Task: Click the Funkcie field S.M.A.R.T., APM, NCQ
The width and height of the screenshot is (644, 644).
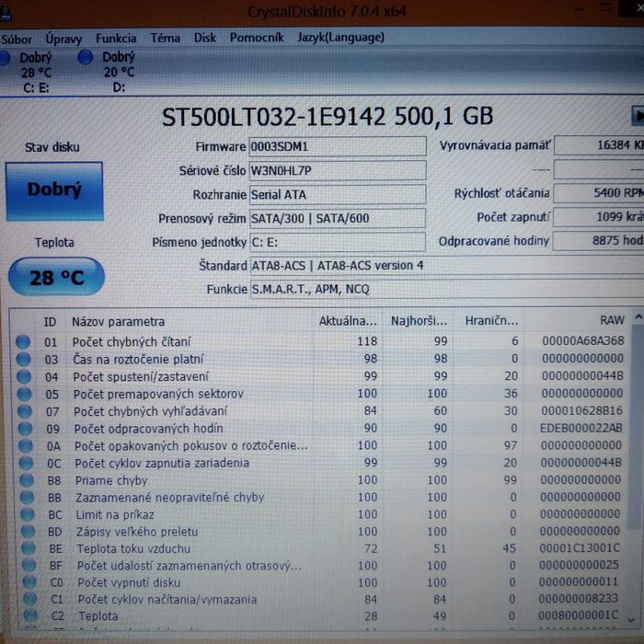Action: point(447,289)
